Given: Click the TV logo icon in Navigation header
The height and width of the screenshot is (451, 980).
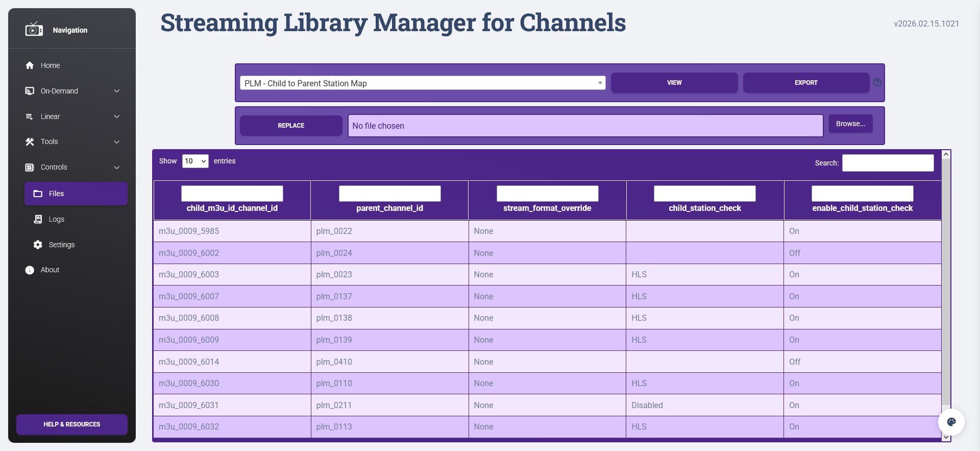Looking at the screenshot, I should coord(34,30).
